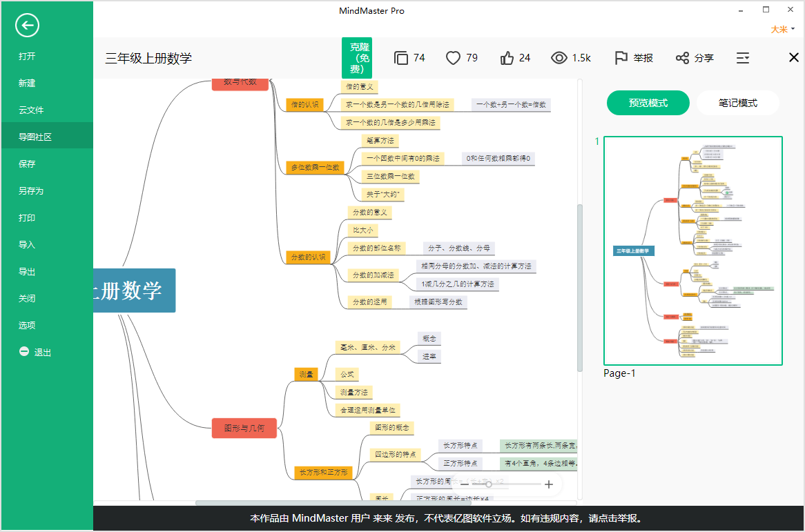Select 打开 in the left menu

(x=47, y=57)
